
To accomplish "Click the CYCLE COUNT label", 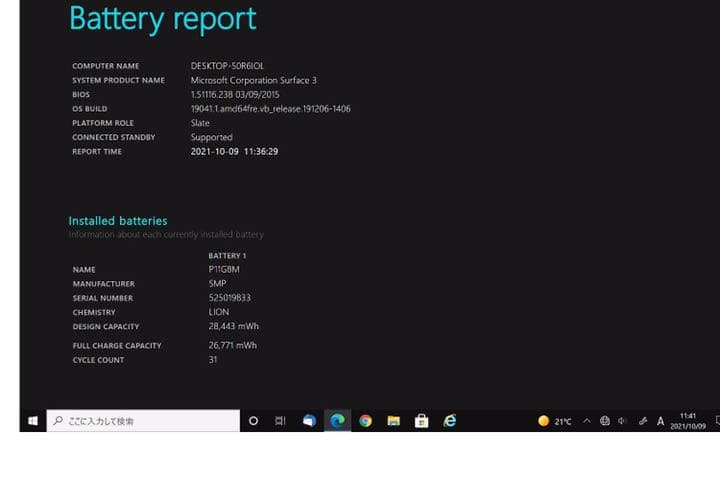I will click(98, 360).
